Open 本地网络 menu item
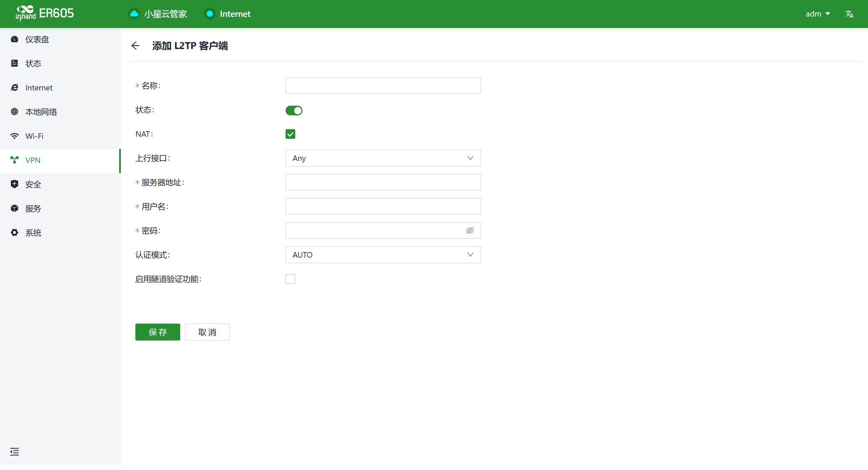This screenshot has height=470, width=868. tap(41, 112)
